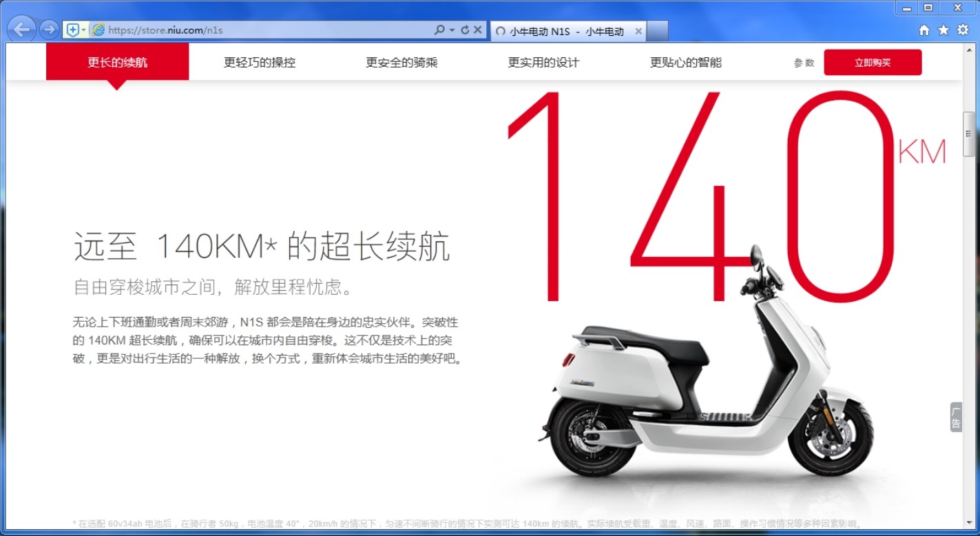Open a new blank tab

click(x=658, y=31)
